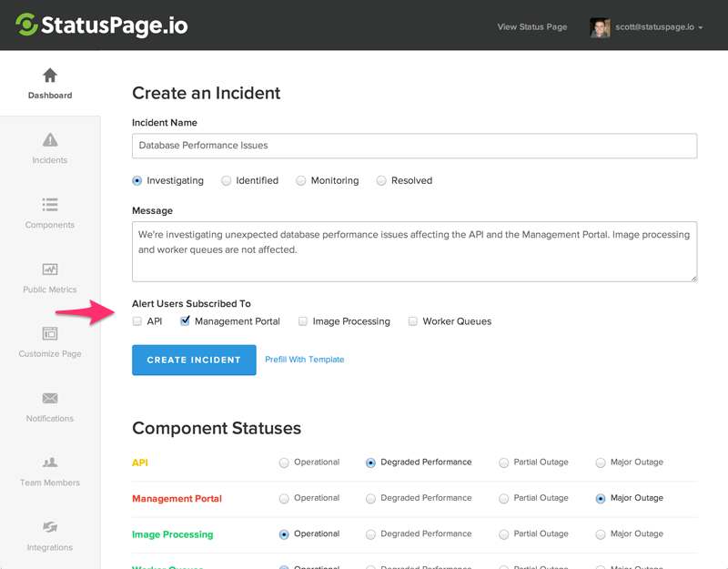Screen dimensions: 728x569
Task: Open the Integrations arrows icon
Action: [50, 527]
